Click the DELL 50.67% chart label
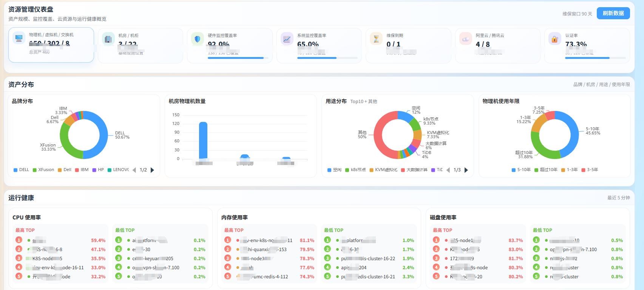Image resolution: width=644 pixels, height=290 pixels. [122, 135]
